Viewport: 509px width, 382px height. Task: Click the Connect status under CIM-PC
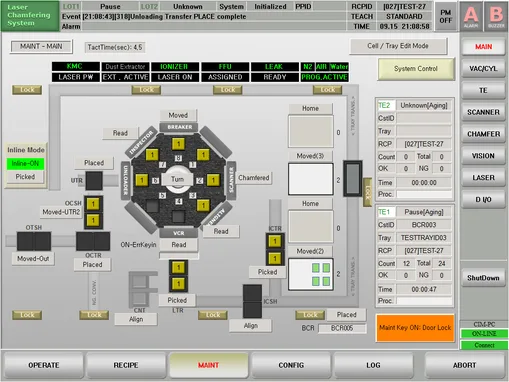(x=484, y=345)
